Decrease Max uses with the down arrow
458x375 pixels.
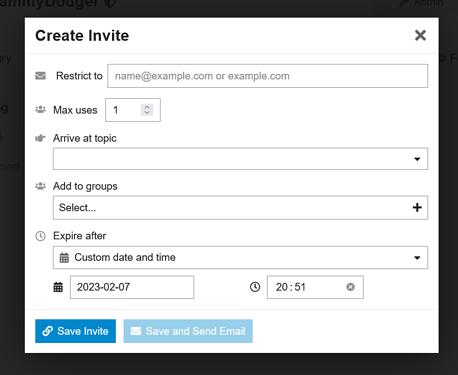coord(147,113)
